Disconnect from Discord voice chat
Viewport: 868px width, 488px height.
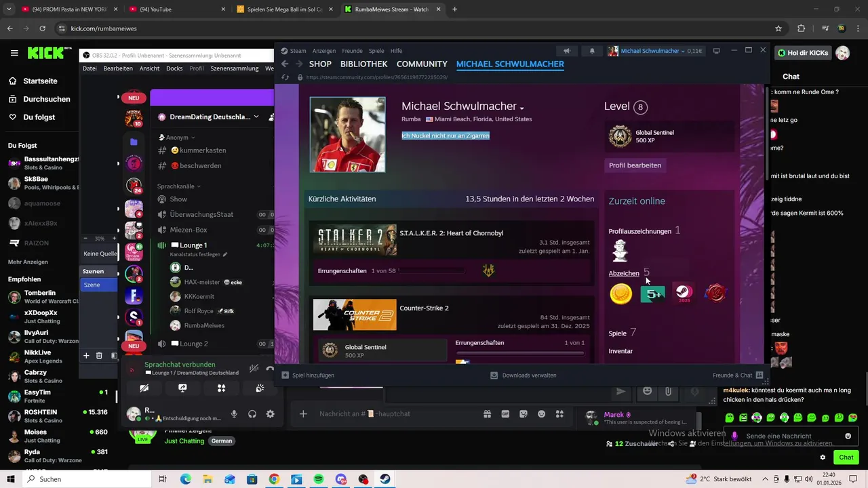coord(270,368)
